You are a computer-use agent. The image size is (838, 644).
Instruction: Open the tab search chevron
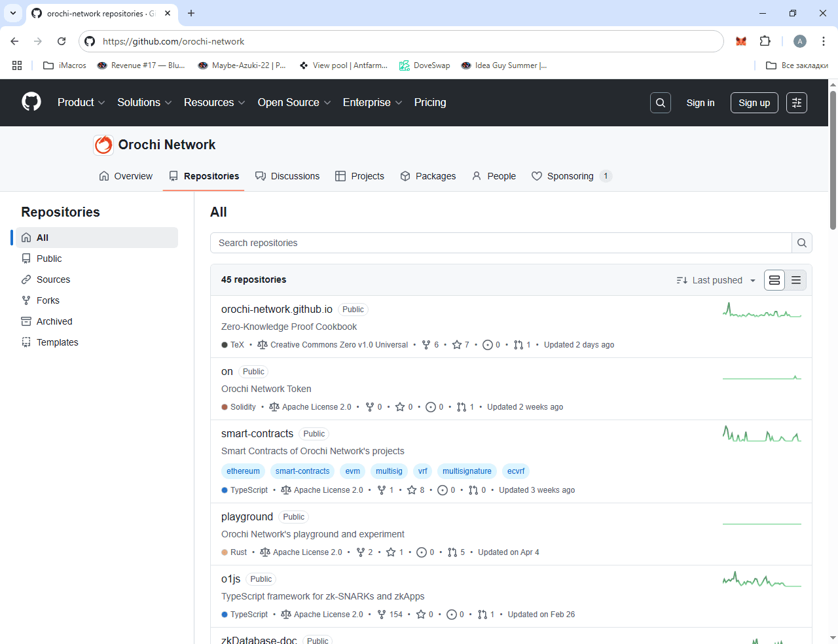click(x=13, y=13)
